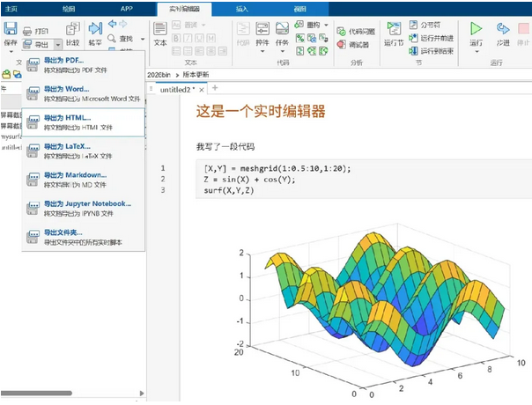Image resolution: width=532 pixels, height=405 pixels.
Task: Switch to the 插入 (Insert) ribbon tab
Action: coord(241,8)
